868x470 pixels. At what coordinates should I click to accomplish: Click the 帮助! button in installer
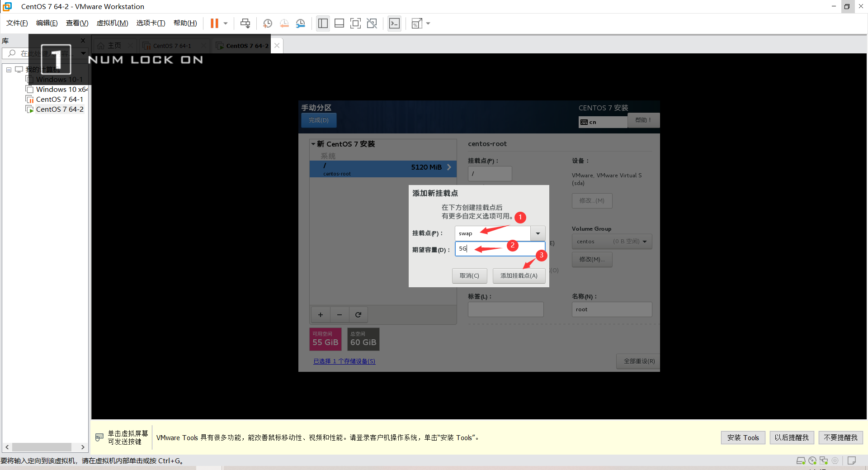pos(643,120)
